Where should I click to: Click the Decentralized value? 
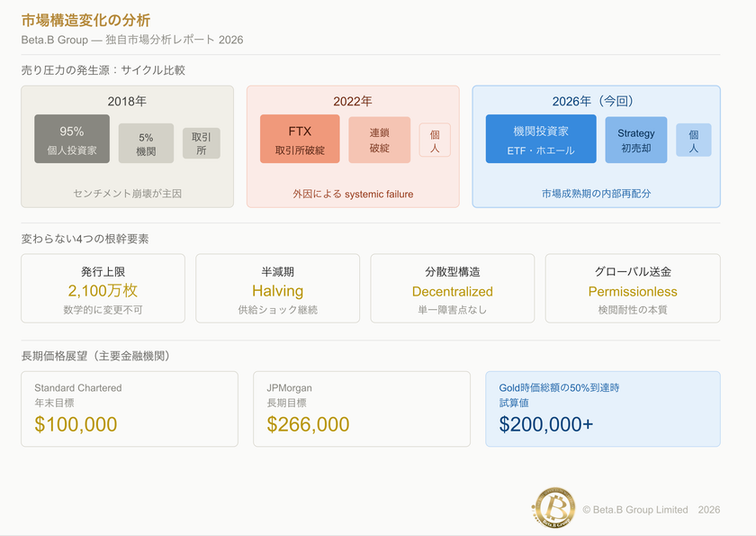[452, 291]
